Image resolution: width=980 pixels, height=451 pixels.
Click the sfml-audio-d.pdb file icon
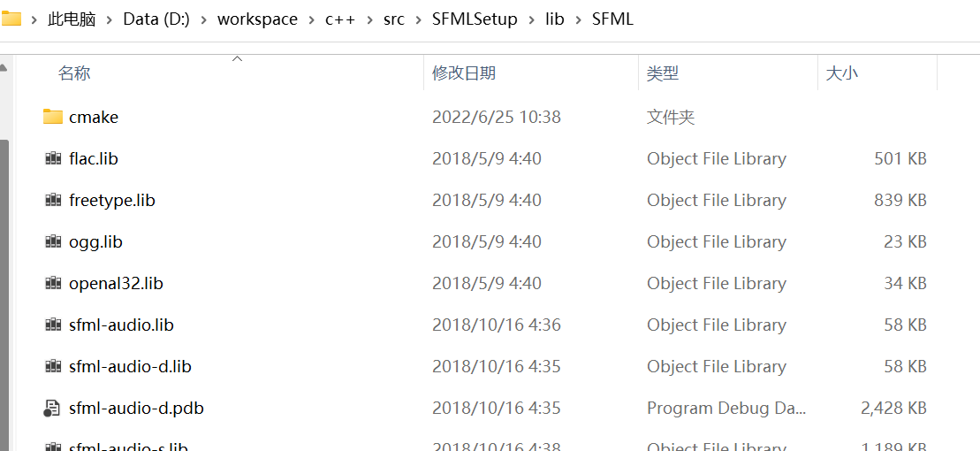(52, 409)
